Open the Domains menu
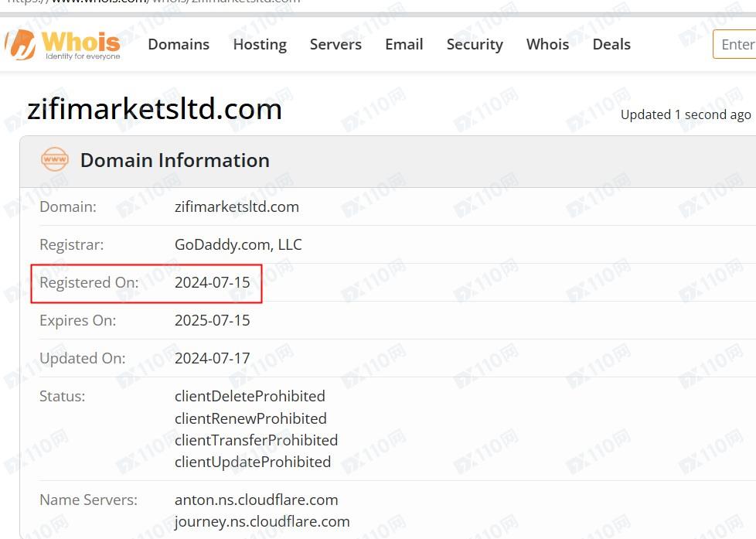 tap(179, 44)
